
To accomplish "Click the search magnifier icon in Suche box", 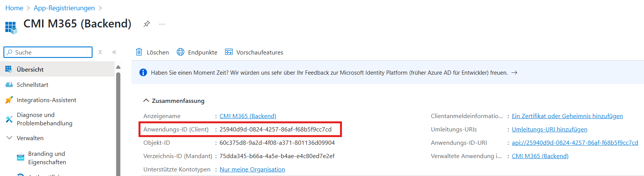I will pos(10,52).
